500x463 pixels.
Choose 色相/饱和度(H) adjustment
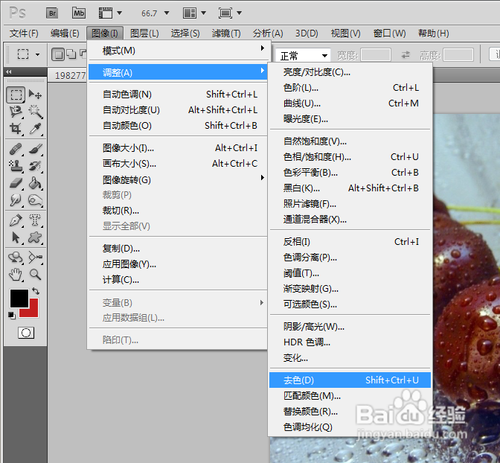(x=350, y=157)
